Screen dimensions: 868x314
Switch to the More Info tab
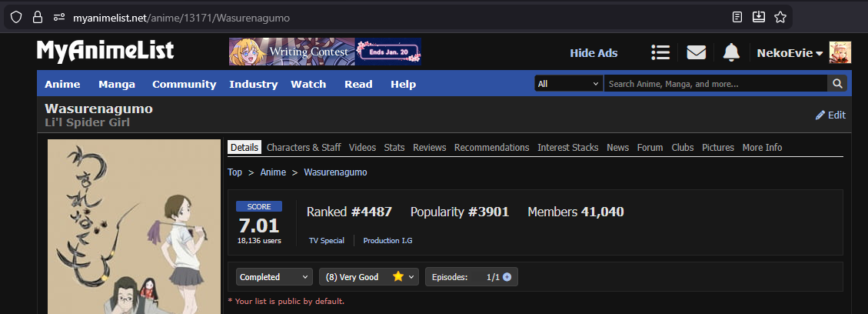coord(762,147)
